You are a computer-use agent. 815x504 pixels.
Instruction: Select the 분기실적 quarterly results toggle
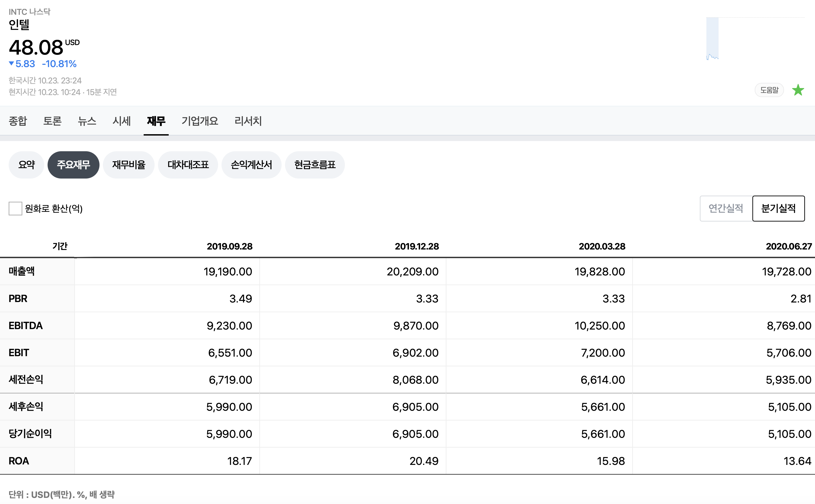click(x=778, y=208)
